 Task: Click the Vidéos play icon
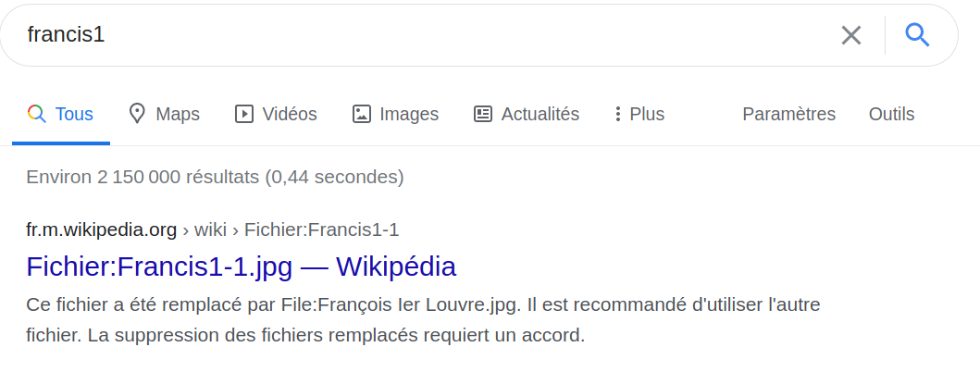pos(244,114)
